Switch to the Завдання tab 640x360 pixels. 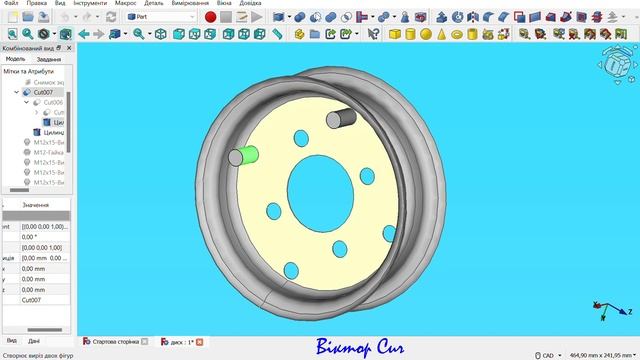point(49,59)
